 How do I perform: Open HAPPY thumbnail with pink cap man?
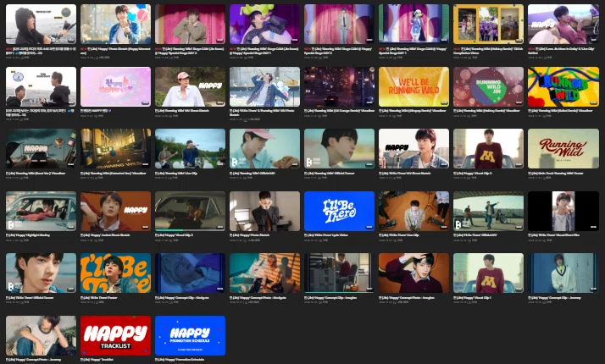coord(190,86)
